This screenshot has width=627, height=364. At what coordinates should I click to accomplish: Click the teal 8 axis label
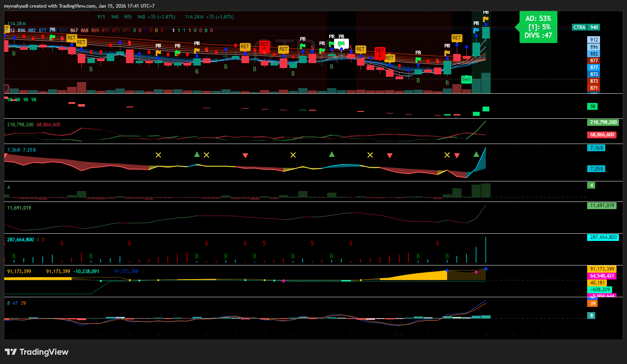(591, 316)
